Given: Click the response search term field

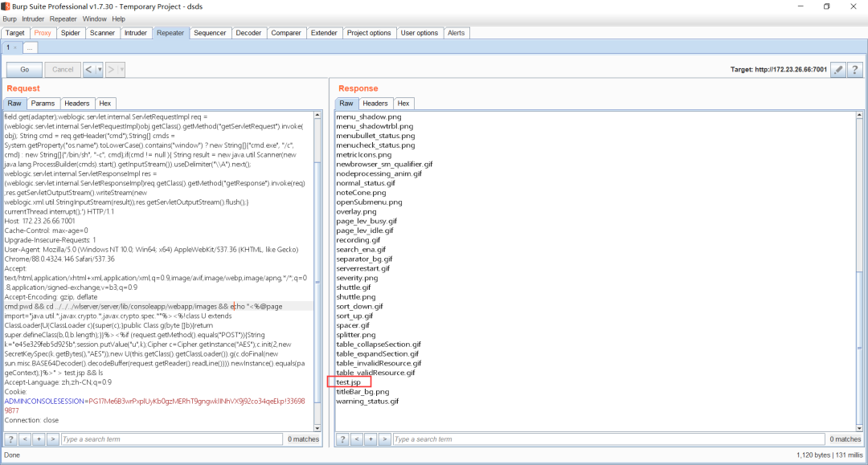Looking at the screenshot, I should (609, 439).
